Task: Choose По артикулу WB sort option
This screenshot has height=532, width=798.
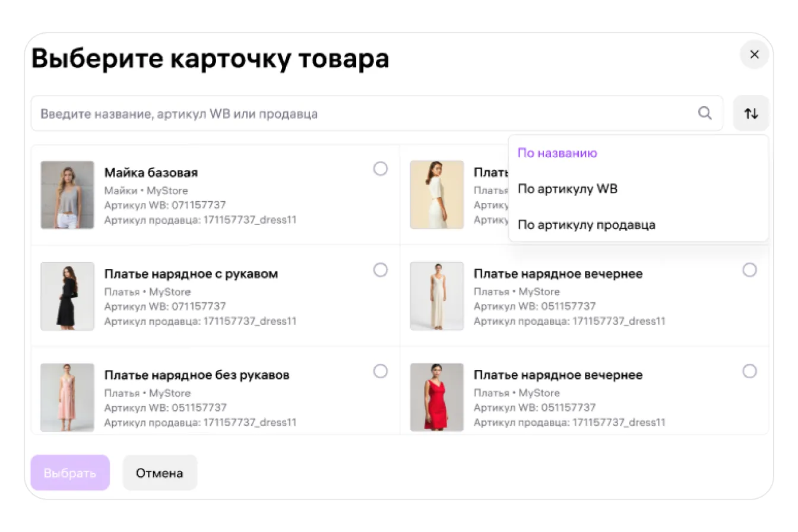Action: (x=568, y=189)
